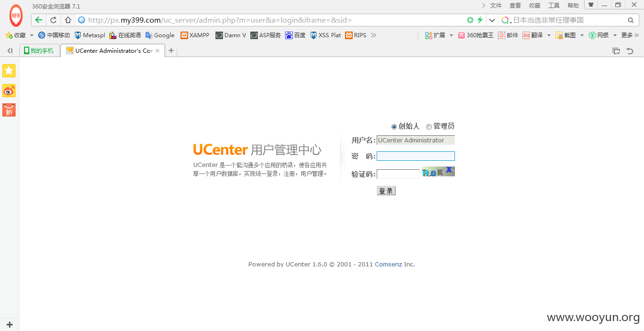Open the Metaspl bookmark
644x331 pixels.
pos(90,35)
